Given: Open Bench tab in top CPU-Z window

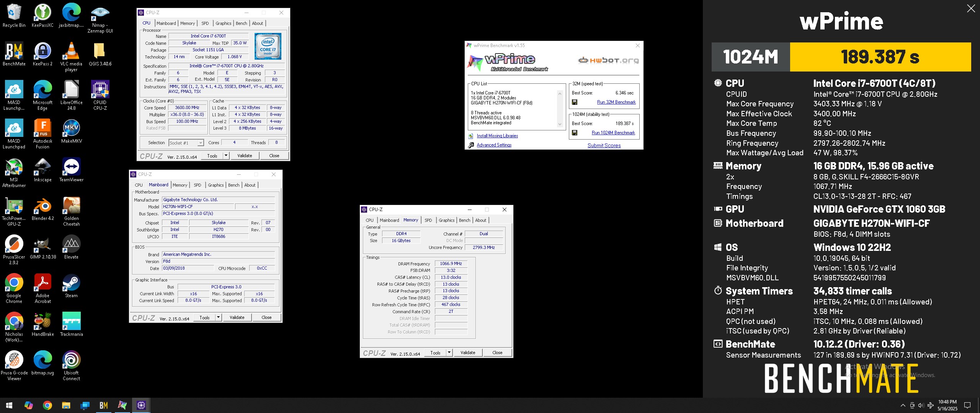Looking at the screenshot, I should click(x=241, y=23).
